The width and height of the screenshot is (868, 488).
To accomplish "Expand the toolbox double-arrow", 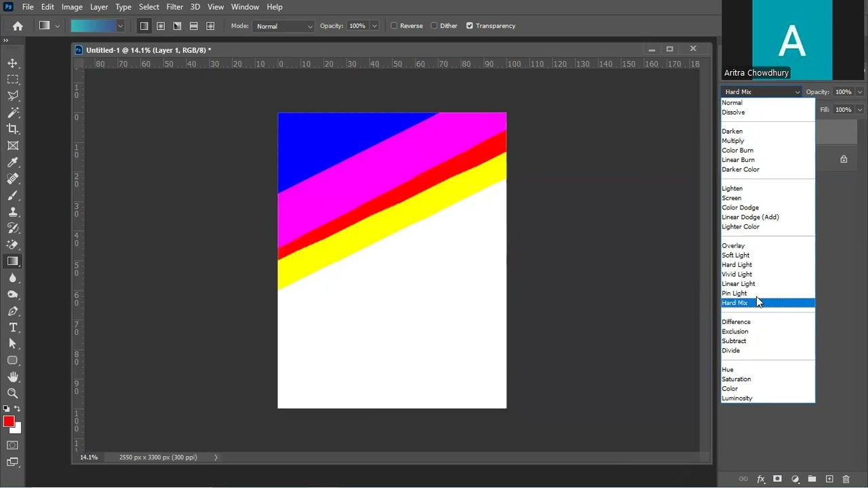I will [6, 41].
